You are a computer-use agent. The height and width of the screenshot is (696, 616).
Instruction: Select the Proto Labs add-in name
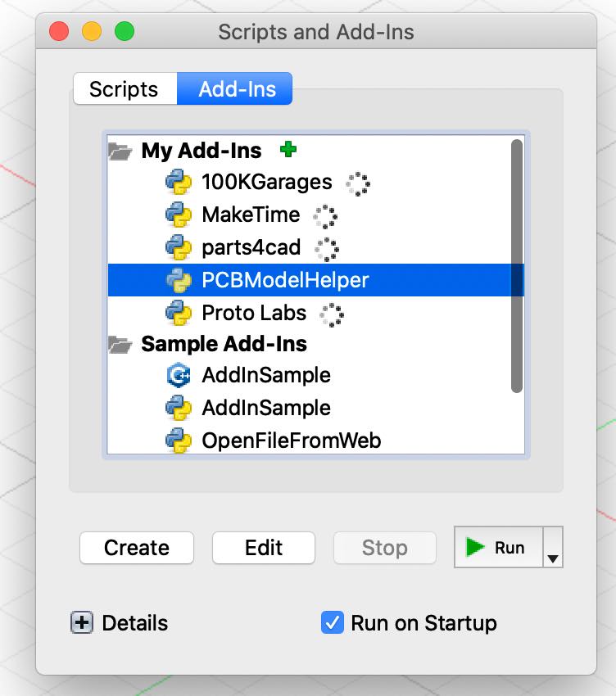point(254,313)
